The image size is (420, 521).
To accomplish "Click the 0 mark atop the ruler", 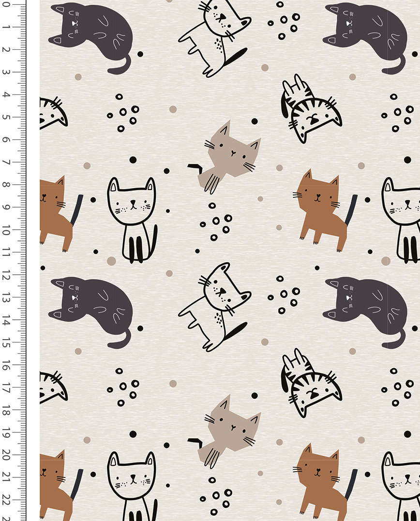I will tap(6, 4).
